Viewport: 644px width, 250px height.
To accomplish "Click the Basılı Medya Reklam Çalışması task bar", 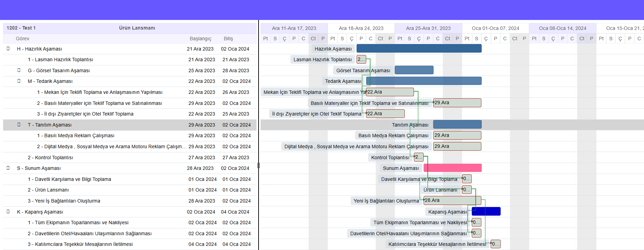I will 457,135.
